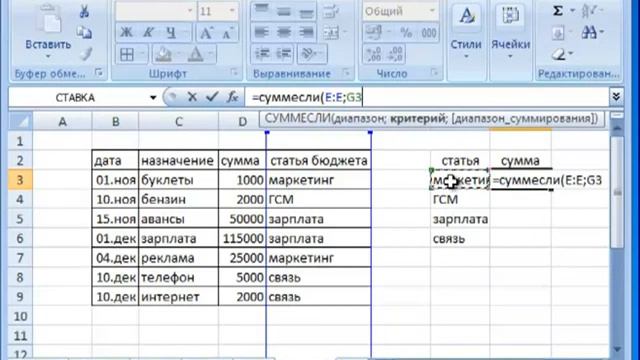This screenshot has height=360, width=640.
Task: Click the increase indent icon
Action: (284, 54)
